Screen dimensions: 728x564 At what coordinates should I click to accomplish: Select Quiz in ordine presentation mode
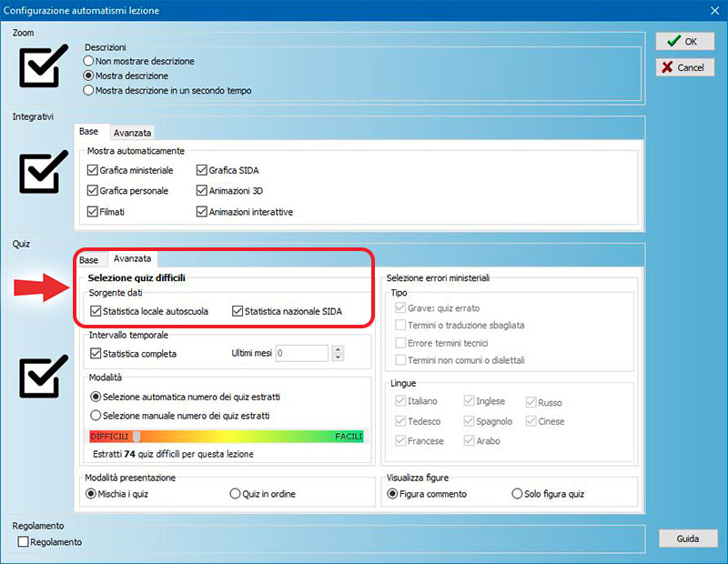pos(236,494)
